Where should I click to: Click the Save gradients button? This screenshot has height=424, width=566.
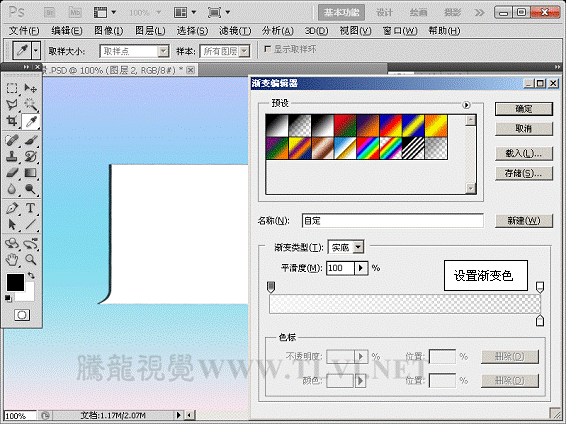pos(523,174)
